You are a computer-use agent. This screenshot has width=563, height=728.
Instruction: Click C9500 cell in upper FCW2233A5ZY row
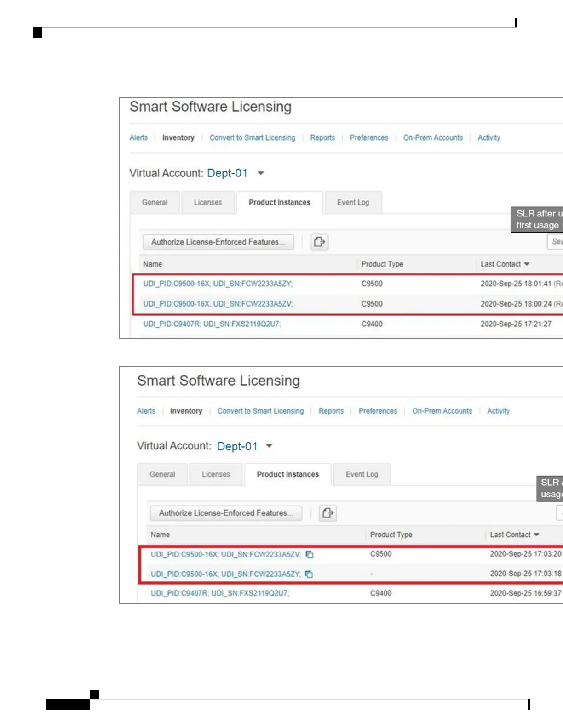(372, 284)
